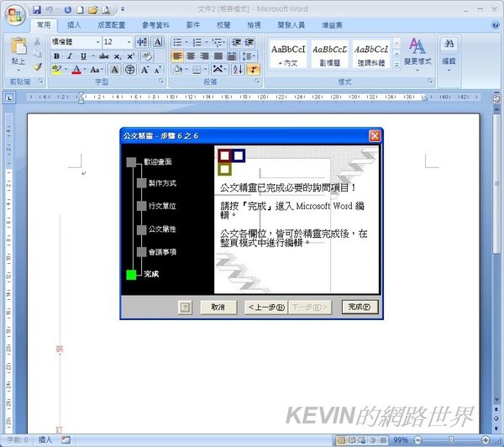
Task: Click the Format Painter brush icon
Action: pyautogui.click(x=37, y=66)
